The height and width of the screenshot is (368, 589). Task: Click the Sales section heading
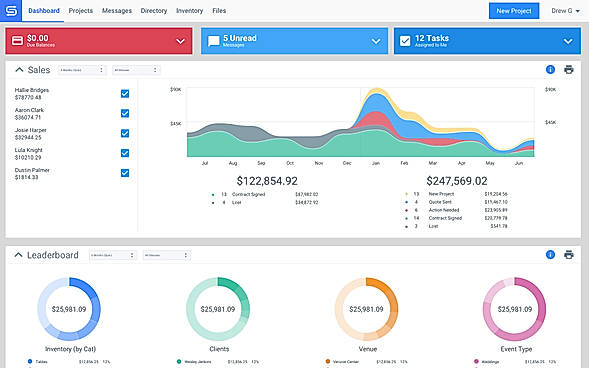coord(39,70)
